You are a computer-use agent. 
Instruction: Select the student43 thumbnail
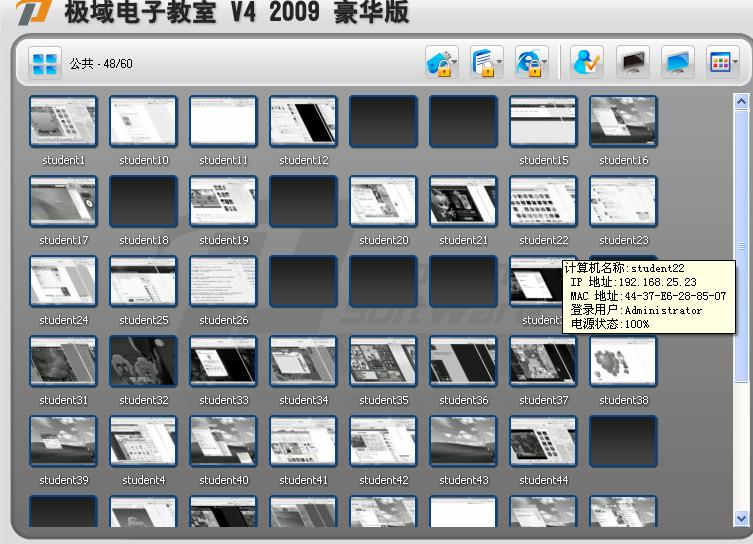(x=463, y=441)
